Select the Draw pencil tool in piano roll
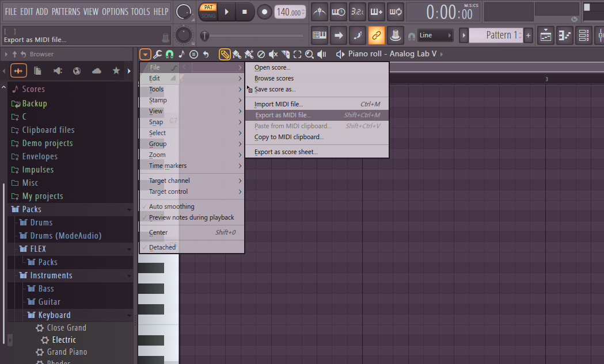 225,54
